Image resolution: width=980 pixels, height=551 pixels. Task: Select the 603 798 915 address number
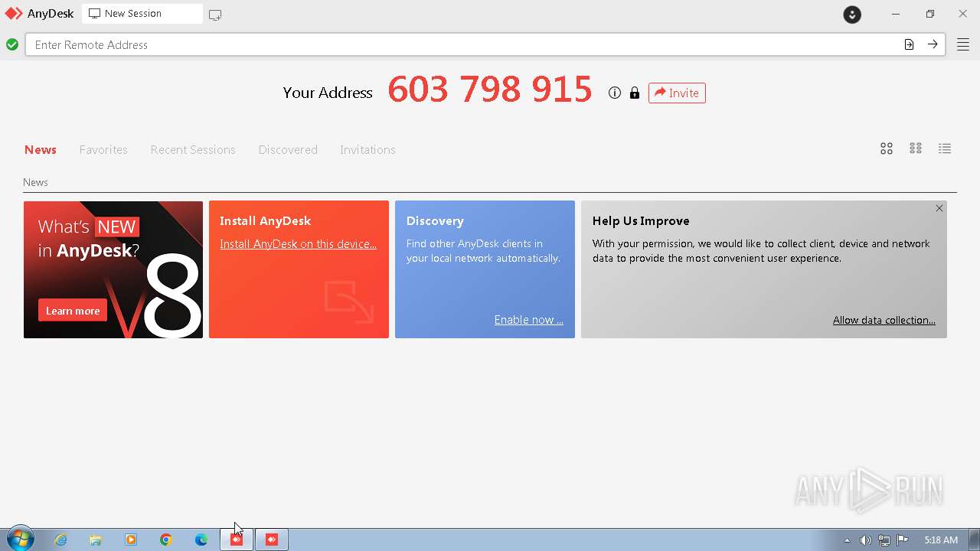[x=490, y=90]
